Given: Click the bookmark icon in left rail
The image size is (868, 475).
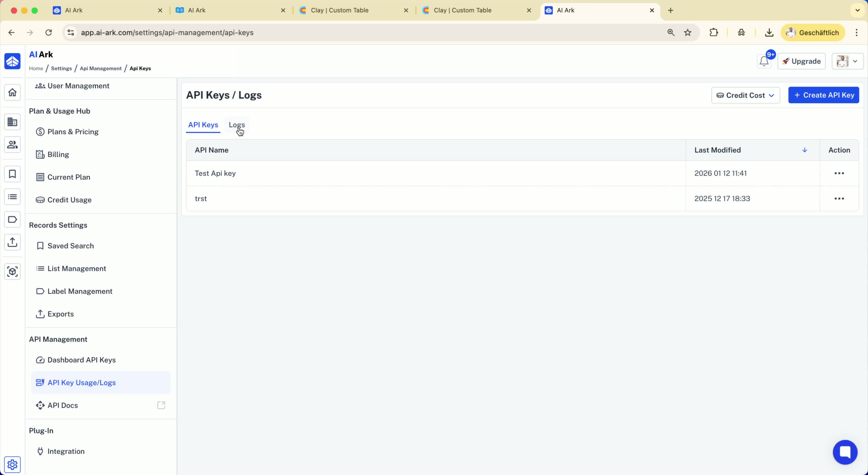Looking at the screenshot, I should [x=13, y=174].
